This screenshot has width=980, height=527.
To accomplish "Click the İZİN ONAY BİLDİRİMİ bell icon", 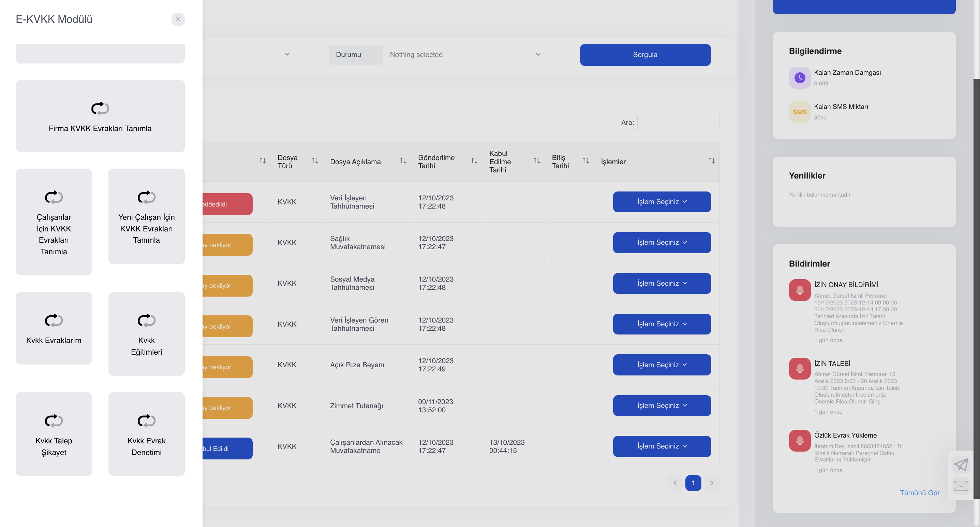I will (800, 290).
